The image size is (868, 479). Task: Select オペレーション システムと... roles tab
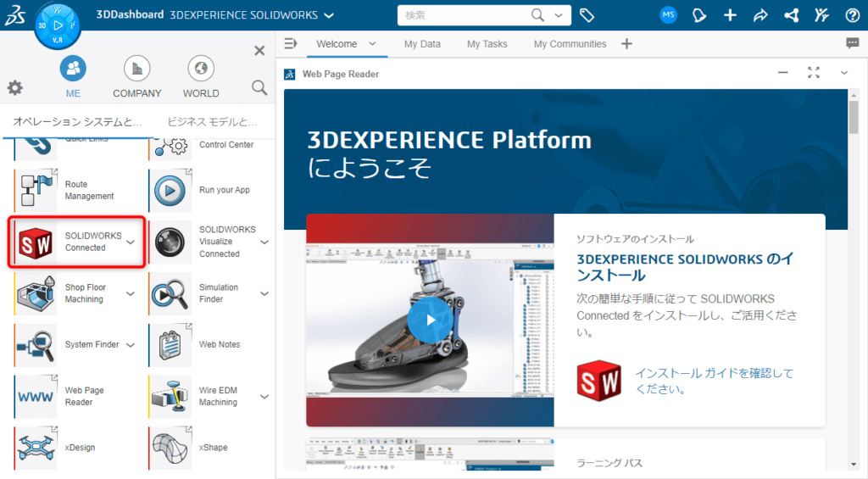(77, 122)
